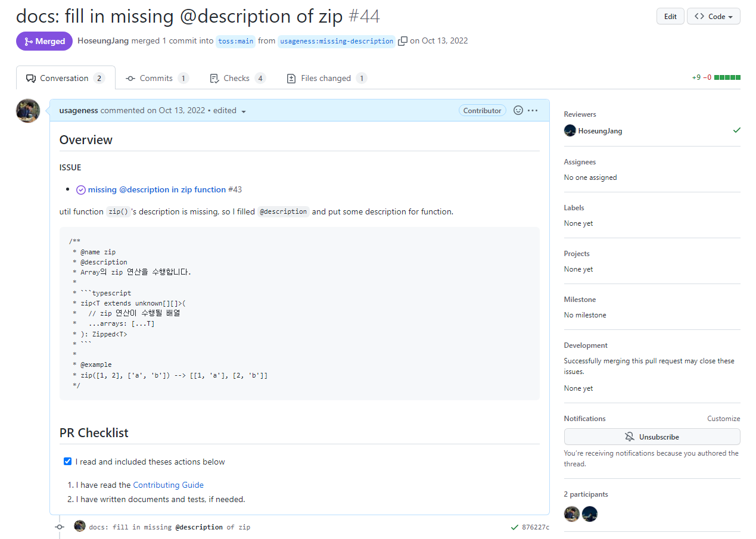Click the Reviewers sidebar heading
Image resolution: width=756 pixels, height=539 pixels.
pyautogui.click(x=580, y=114)
